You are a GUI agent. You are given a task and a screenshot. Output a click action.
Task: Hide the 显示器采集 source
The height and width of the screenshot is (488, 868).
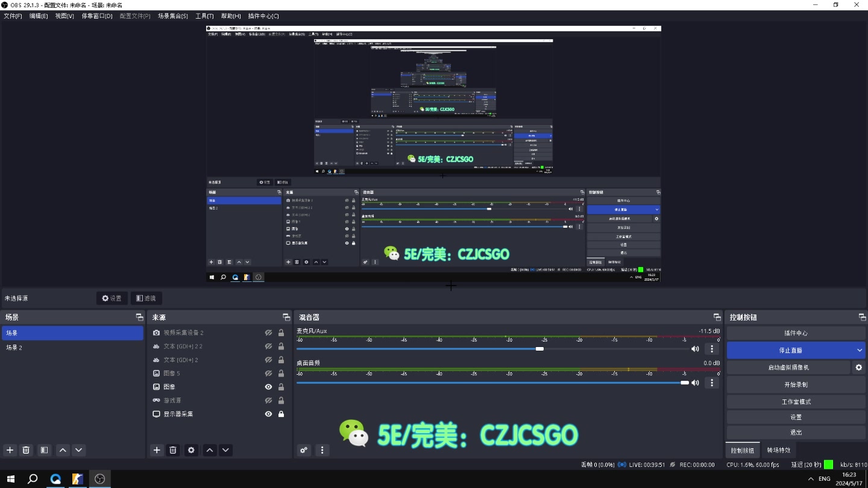(x=268, y=414)
